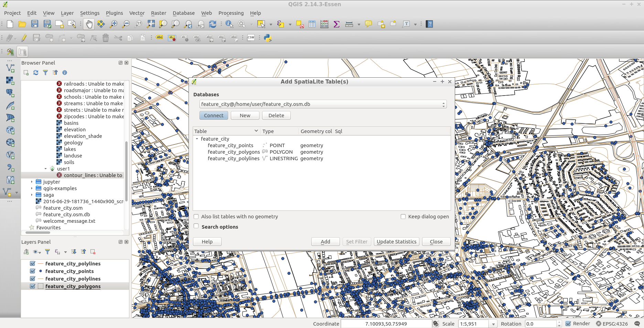Click the Add WMS Layer globe icon

(10, 142)
